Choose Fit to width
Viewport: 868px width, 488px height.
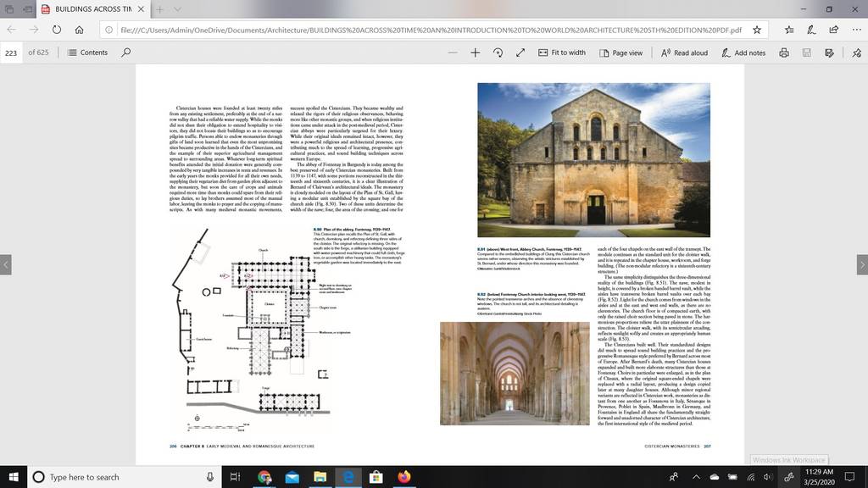(x=561, y=53)
